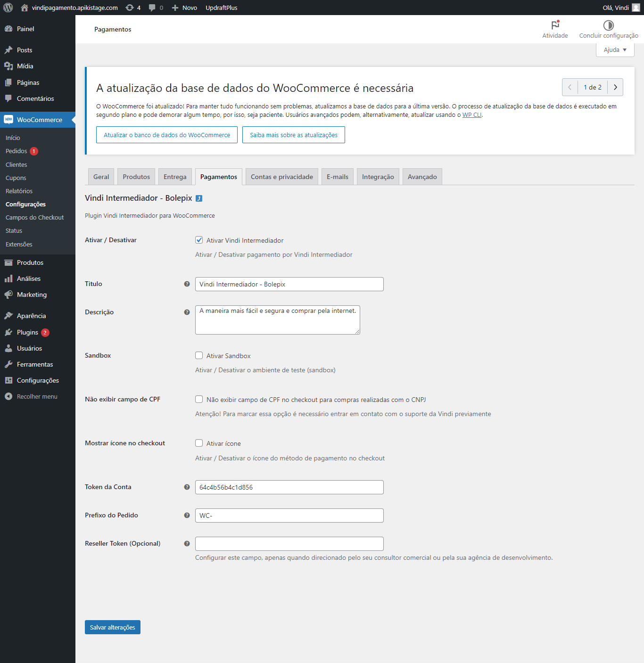Open the Entrega tab
This screenshot has width=644, height=663.
pos(175,177)
